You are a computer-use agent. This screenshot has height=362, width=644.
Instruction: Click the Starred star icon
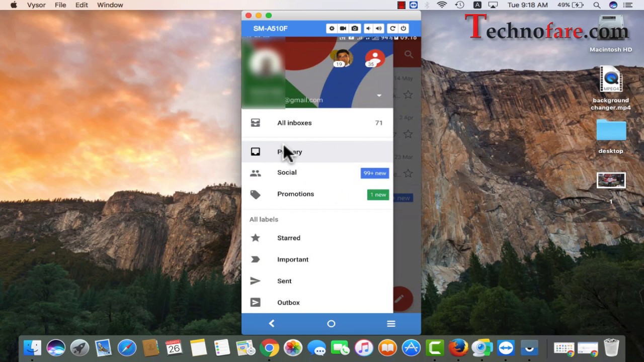255,238
